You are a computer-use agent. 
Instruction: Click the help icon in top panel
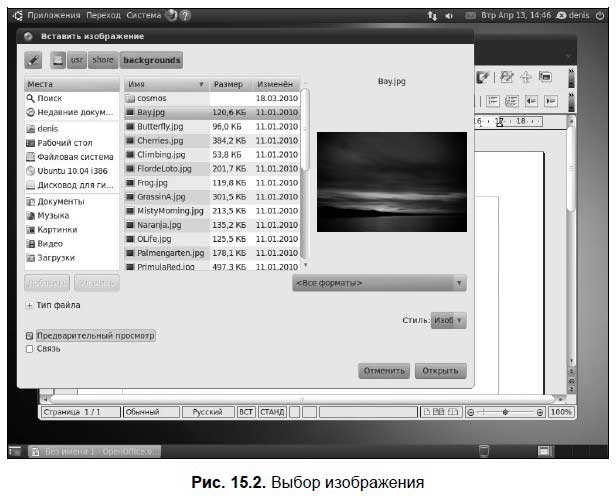click(x=185, y=16)
